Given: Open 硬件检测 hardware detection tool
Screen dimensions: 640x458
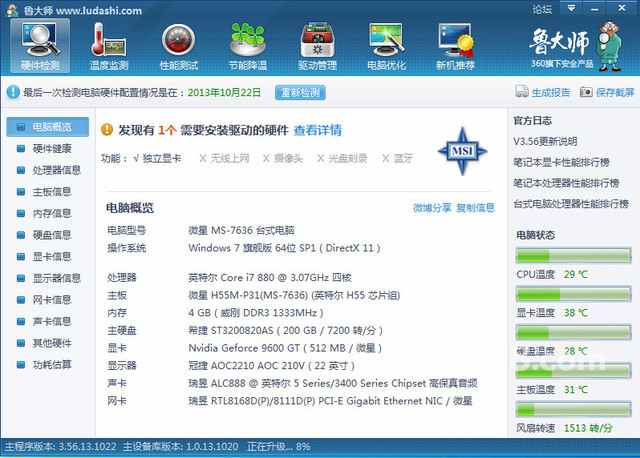Looking at the screenshot, I should pos(40,46).
